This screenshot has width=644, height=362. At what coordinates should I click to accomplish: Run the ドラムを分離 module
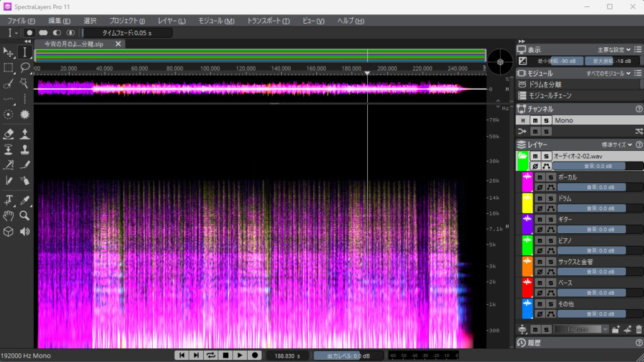(x=545, y=84)
